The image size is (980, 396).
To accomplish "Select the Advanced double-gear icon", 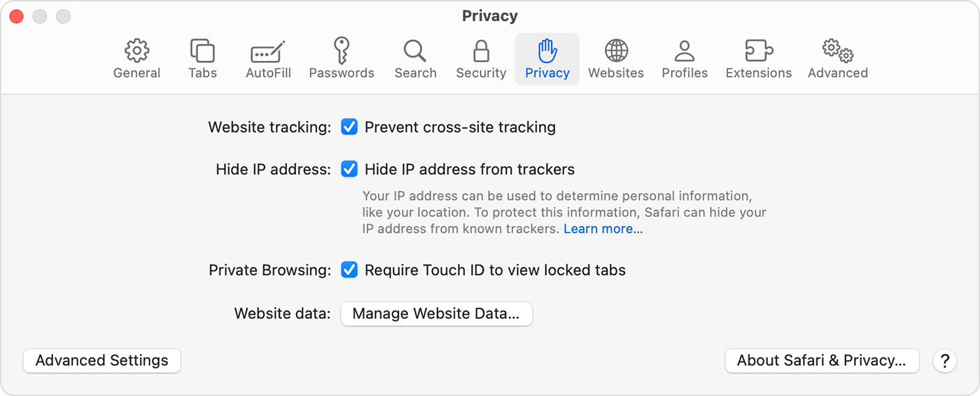I will point(838,51).
